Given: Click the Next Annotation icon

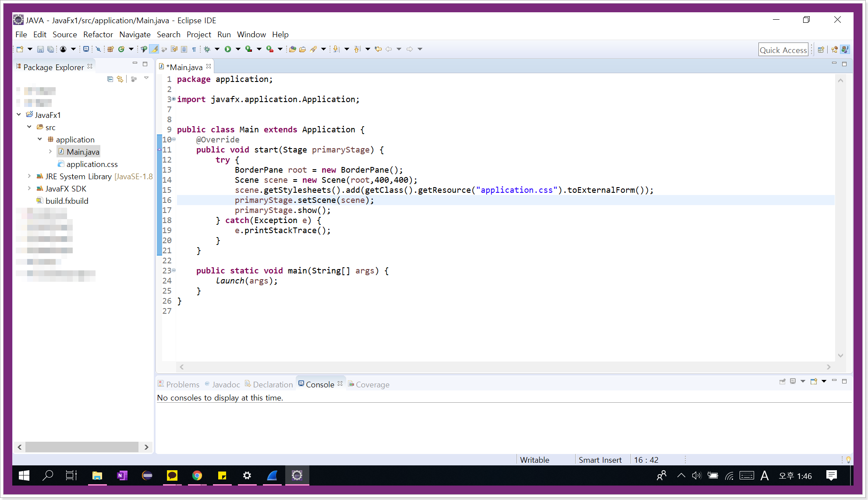Looking at the screenshot, I should (336, 49).
